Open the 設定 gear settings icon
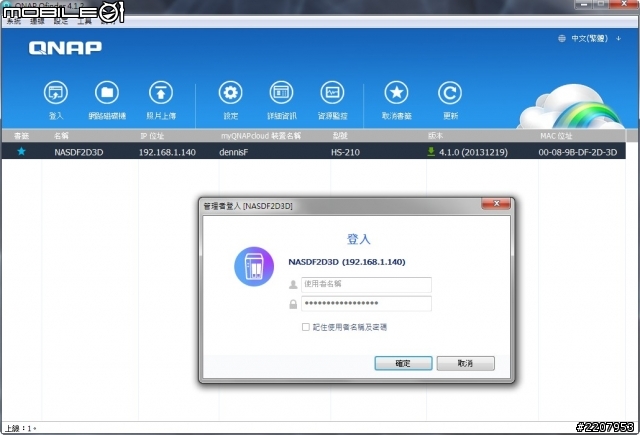Screen dimensions: 640x435 (x=231, y=93)
